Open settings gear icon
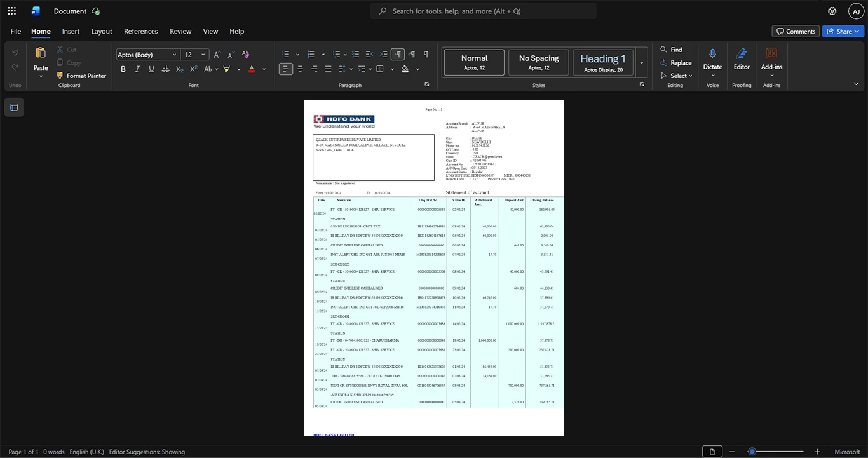 pos(832,11)
